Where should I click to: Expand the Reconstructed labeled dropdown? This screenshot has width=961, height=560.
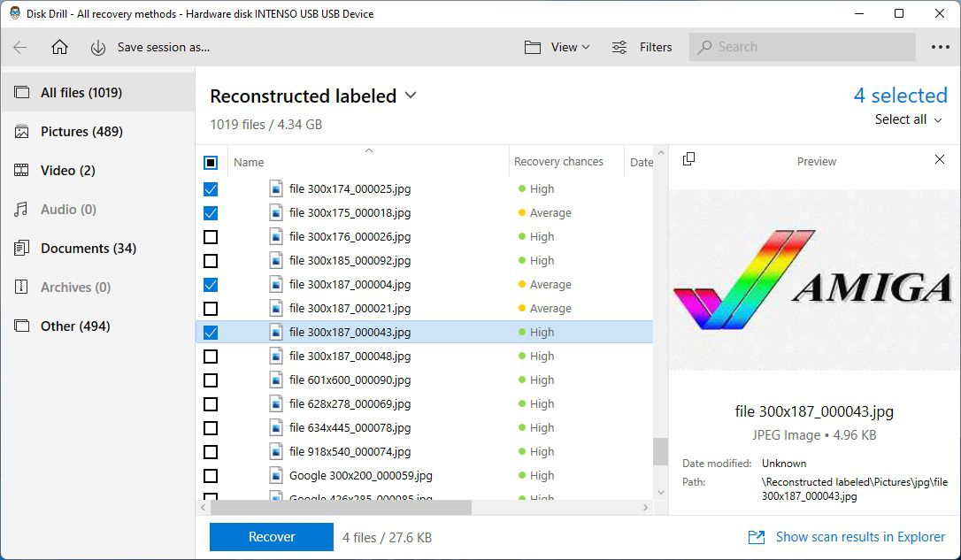pos(411,96)
